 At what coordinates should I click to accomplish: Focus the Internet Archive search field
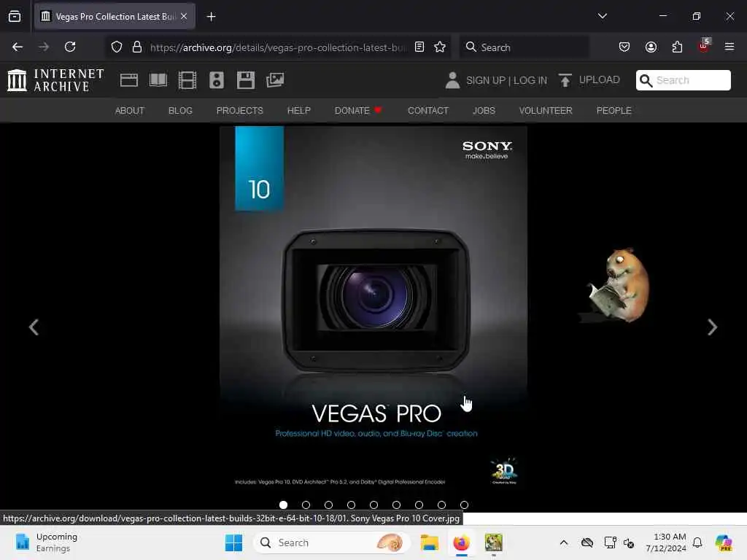click(x=683, y=80)
